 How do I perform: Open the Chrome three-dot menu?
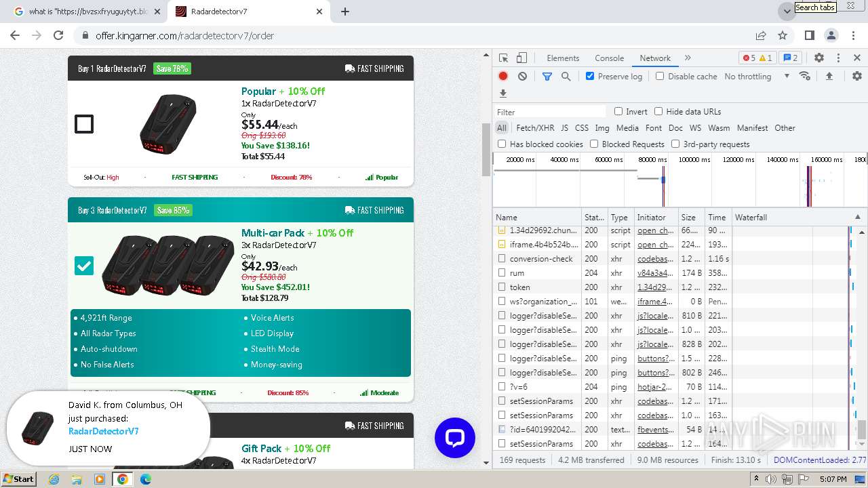tap(853, 35)
